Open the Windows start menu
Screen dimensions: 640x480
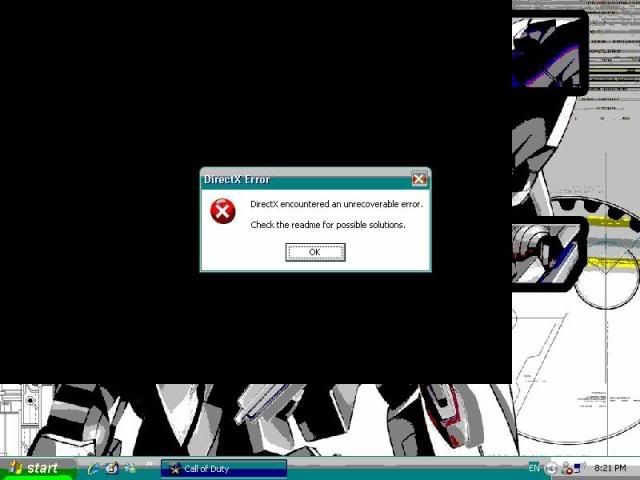38,468
